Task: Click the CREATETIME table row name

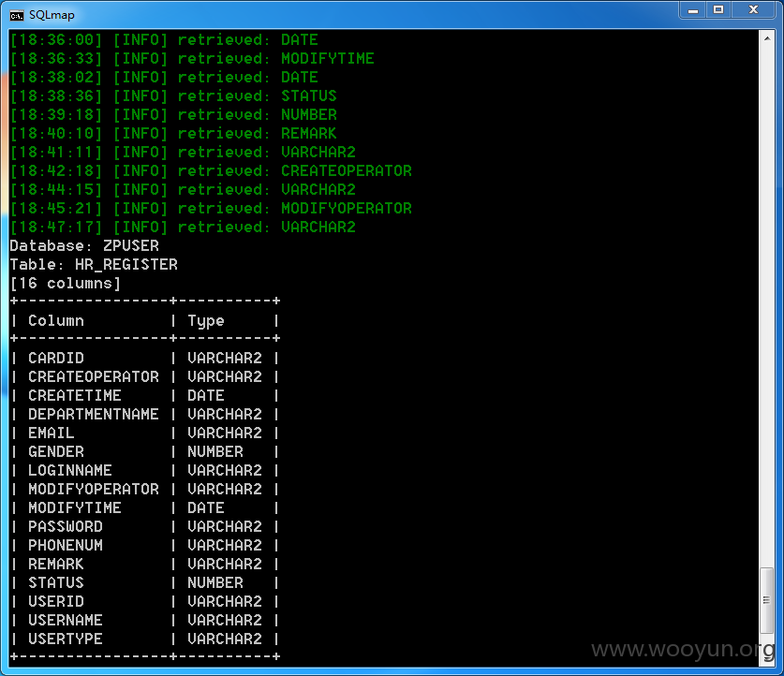Action: [x=75, y=396]
